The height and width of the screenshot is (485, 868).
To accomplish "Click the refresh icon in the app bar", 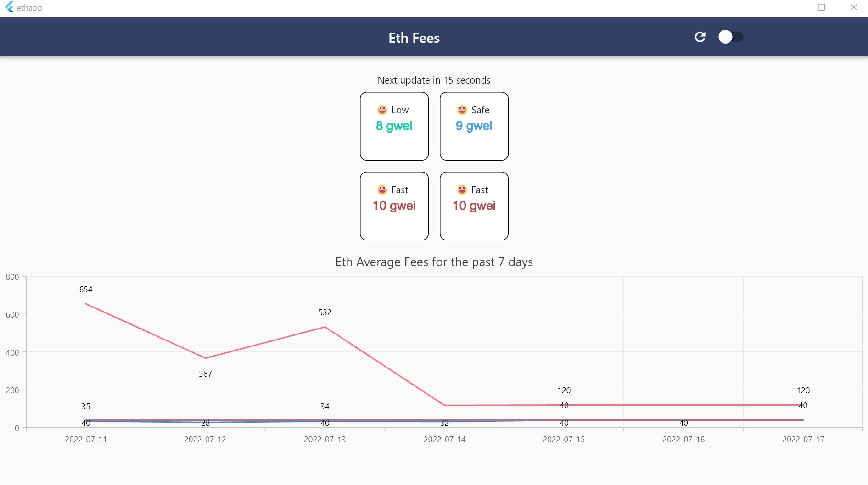I will (x=700, y=37).
